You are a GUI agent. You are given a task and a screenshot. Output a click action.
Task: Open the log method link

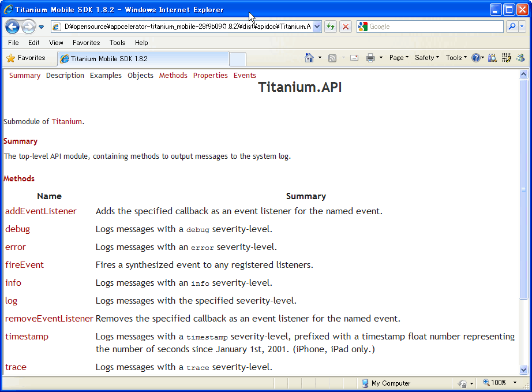click(x=11, y=301)
